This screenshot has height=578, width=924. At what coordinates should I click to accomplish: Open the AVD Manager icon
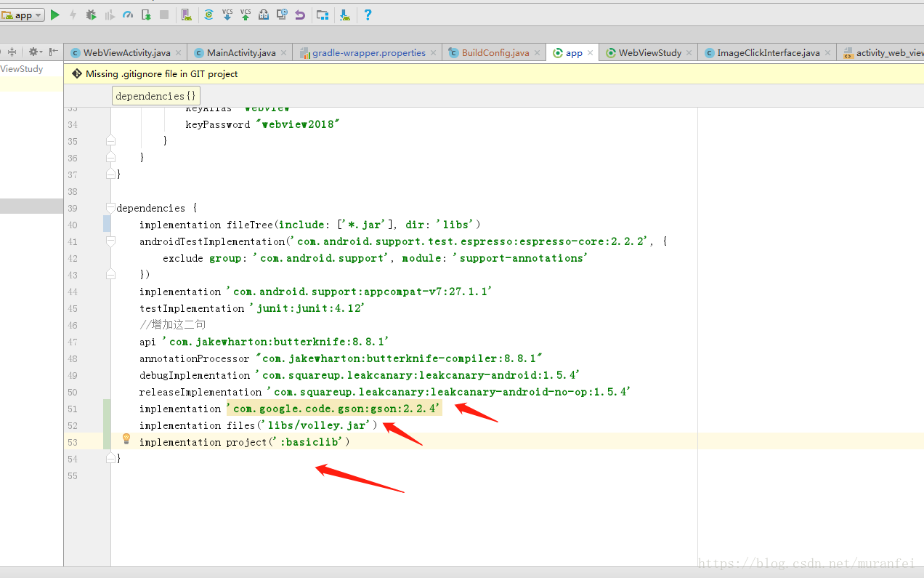[187, 15]
